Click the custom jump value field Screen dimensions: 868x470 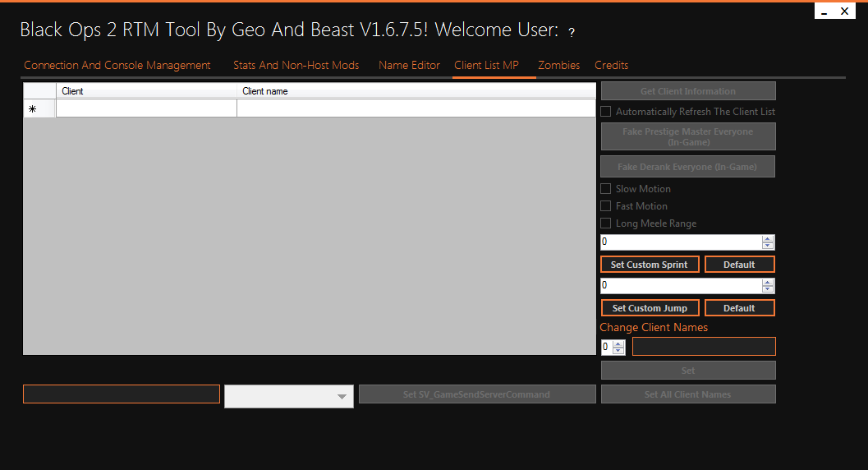point(681,286)
